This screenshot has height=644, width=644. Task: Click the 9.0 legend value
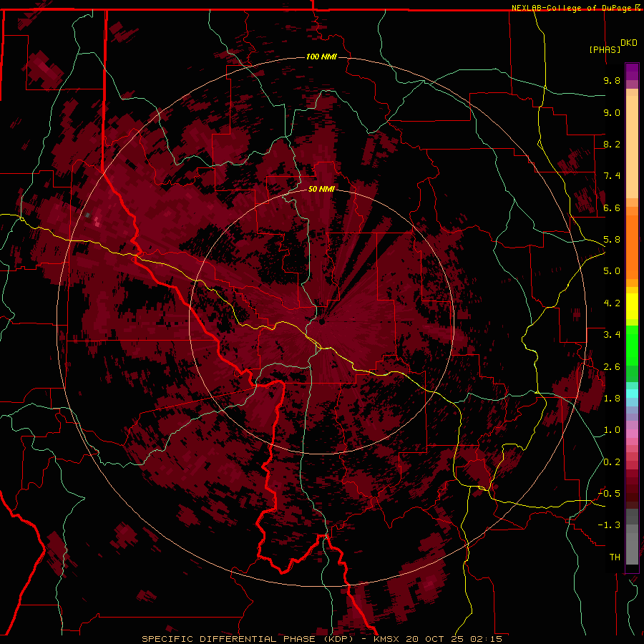pyautogui.click(x=612, y=112)
